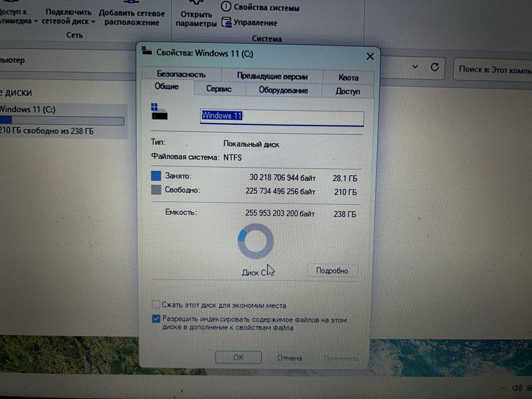Click the drive label field Windows 11
The image size is (532, 399).
(282, 118)
